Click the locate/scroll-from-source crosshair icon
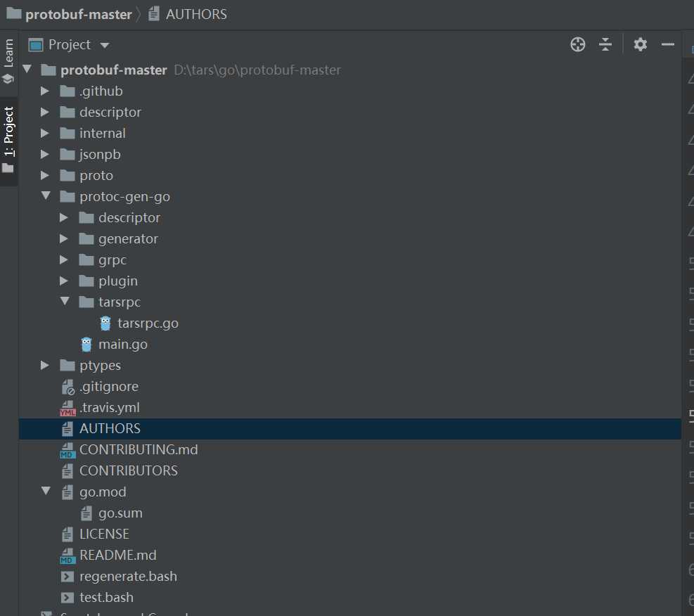This screenshot has height=616, width=694. tap(577, 45)
